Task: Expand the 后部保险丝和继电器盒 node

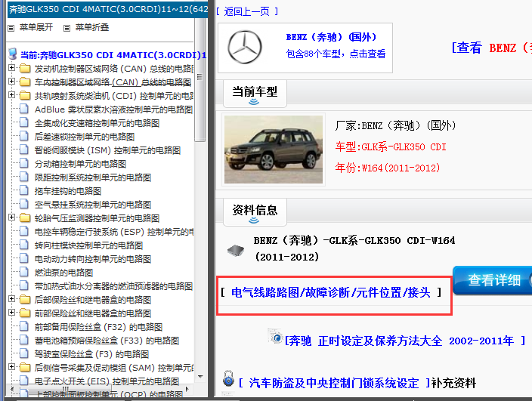Action: tap(11, 298)
